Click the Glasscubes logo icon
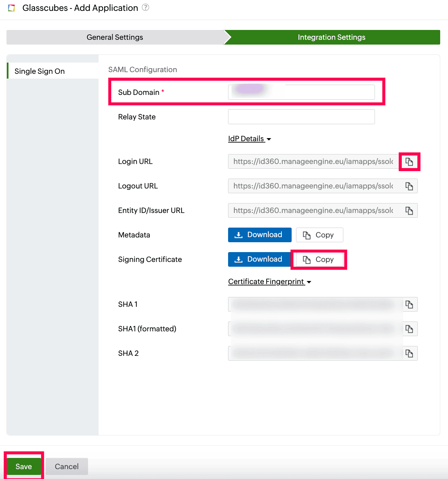 pos(12,8)
